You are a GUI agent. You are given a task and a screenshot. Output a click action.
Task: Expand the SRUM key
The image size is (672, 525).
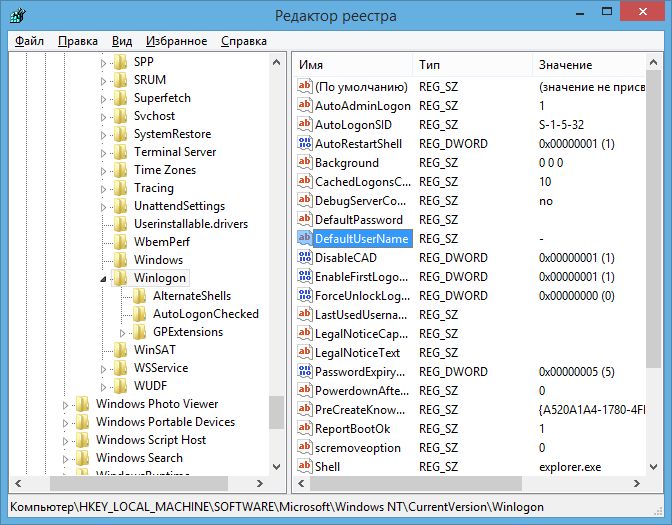tap(103, 81)
